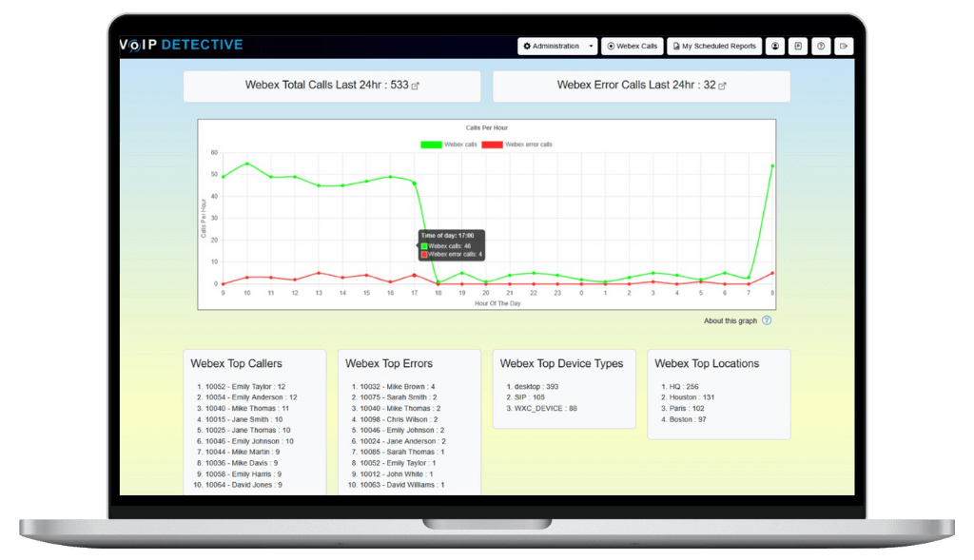Click the Calls Per Hour chart title
Screen dimensions: 974x560
tap(486, 128)
